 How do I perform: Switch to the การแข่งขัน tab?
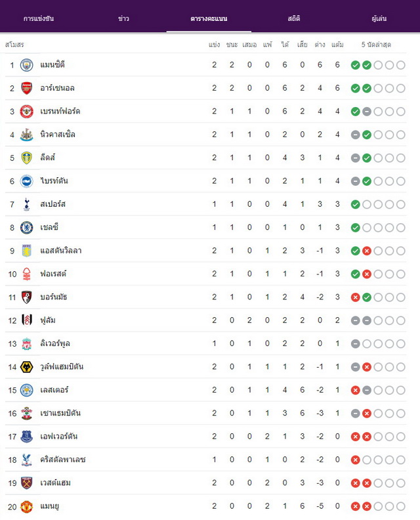(x=39, y=18)
